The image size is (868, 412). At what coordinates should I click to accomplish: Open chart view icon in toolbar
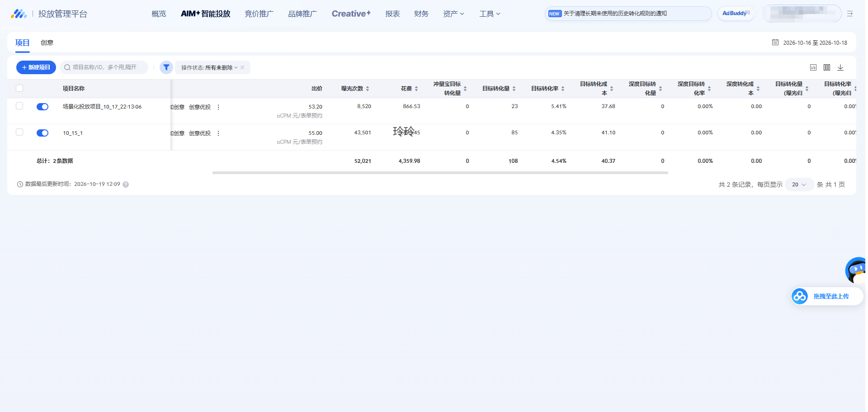pos(813,67)
